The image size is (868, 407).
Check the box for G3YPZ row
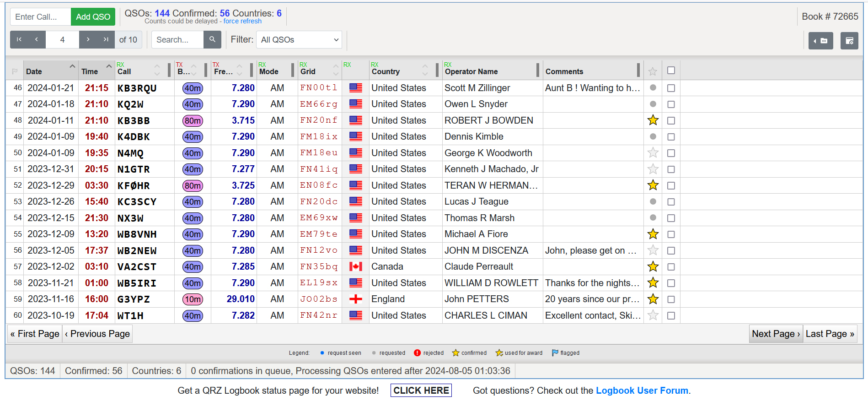[x=671, y=299]
